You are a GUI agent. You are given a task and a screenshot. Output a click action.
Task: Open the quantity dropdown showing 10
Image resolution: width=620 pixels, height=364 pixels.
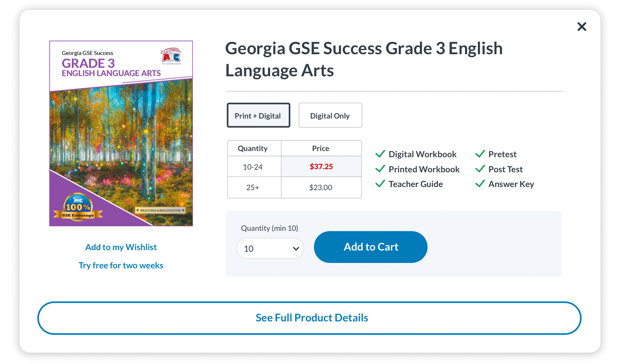click(x=270, y=249)
